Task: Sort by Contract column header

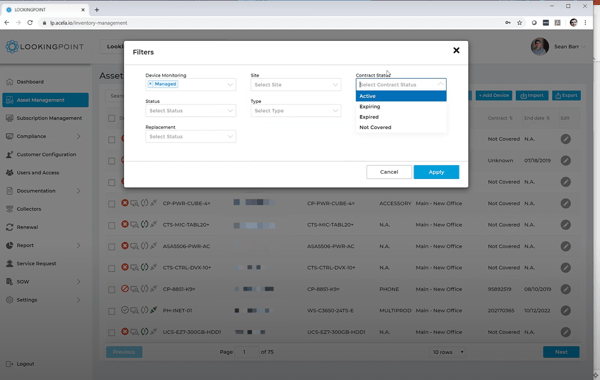Action: tap(500, 118)
